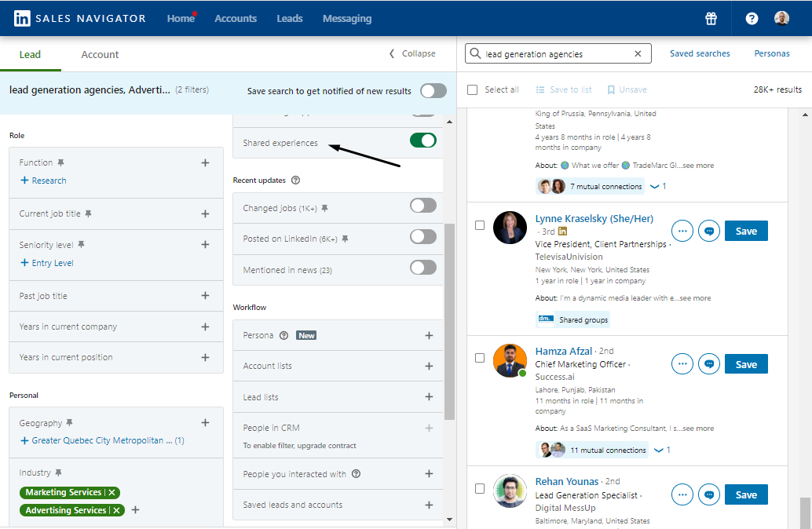Click the three-dot overflow icon for Lynne Kraselsky

tap(682, 230)
